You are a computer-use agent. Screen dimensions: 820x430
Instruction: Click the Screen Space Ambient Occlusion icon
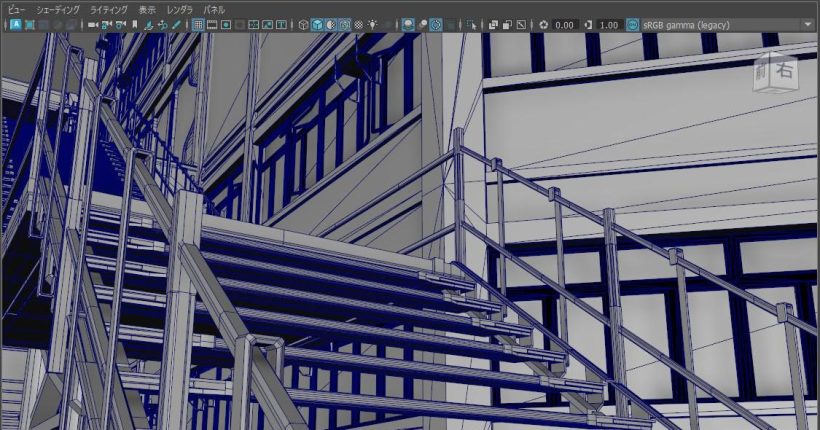coord(408,25)
